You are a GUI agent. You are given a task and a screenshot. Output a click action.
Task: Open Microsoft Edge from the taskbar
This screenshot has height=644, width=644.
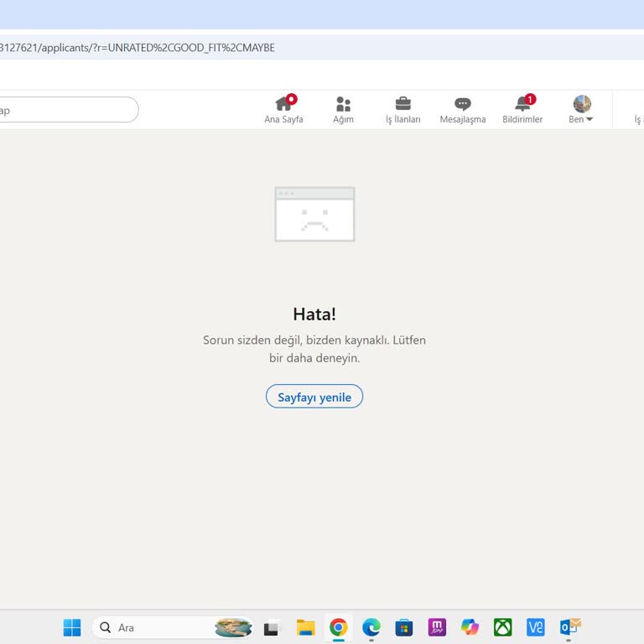point(371,627)
